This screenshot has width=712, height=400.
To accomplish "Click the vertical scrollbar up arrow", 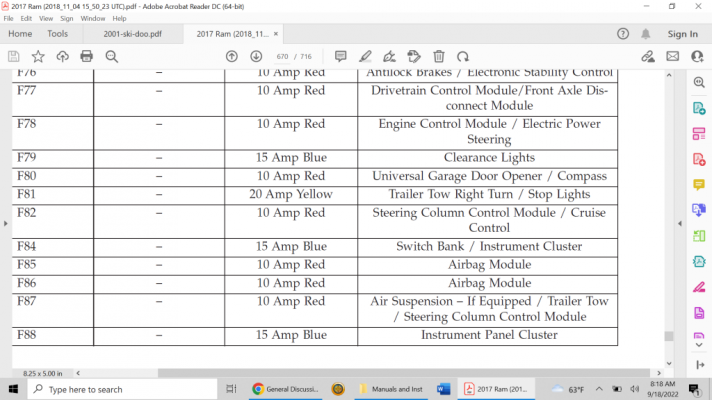I will [x=669, y=75].
